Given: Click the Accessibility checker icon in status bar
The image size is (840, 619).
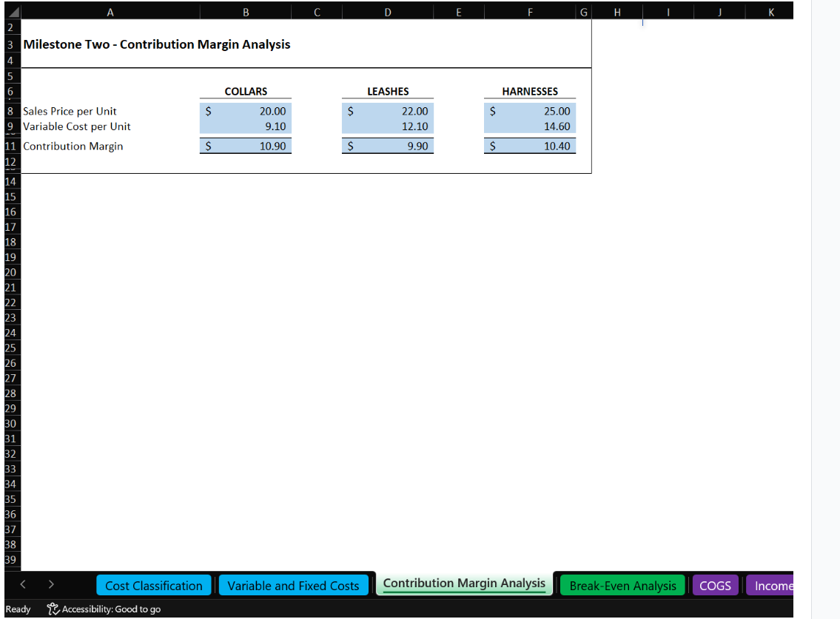Looking at the screenshot, I should (51, 609).
